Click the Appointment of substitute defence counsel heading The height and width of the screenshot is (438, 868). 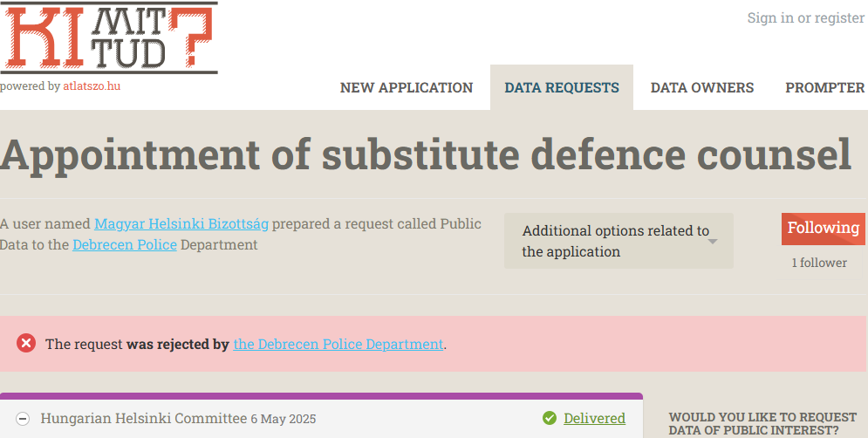425,154
